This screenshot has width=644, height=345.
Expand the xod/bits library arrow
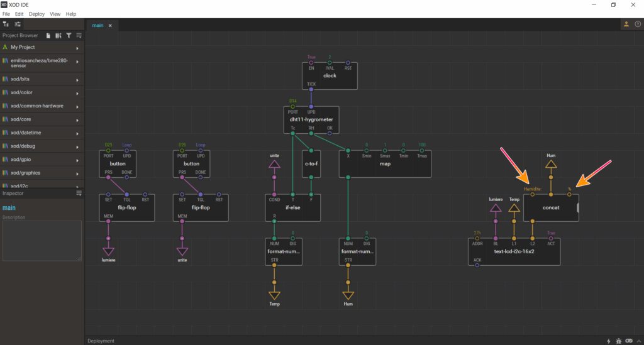point(77,80)
